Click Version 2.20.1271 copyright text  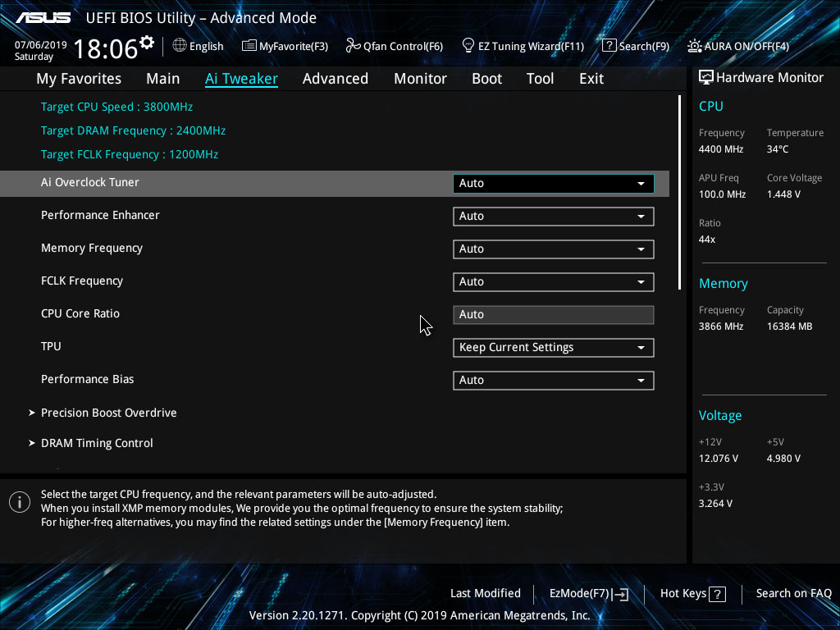[x=419, y=615]
